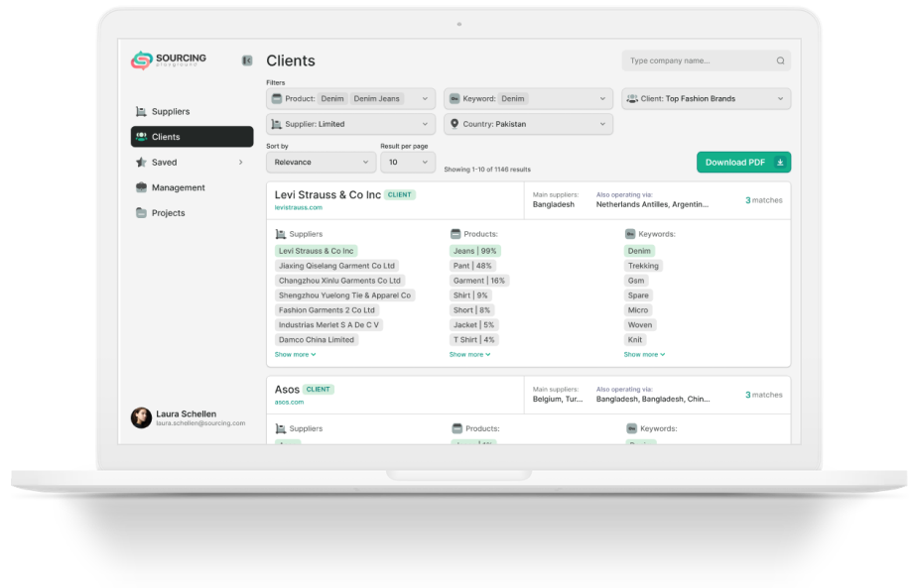Open the levistrauss.com link

click(x=298, y=207)
